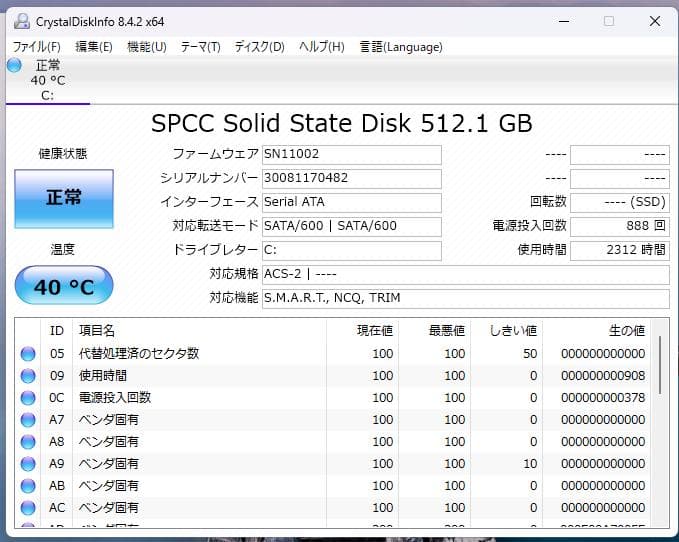Click the status circle for row 05
This screenshot has width=679, height=542.
pos(28,354)
